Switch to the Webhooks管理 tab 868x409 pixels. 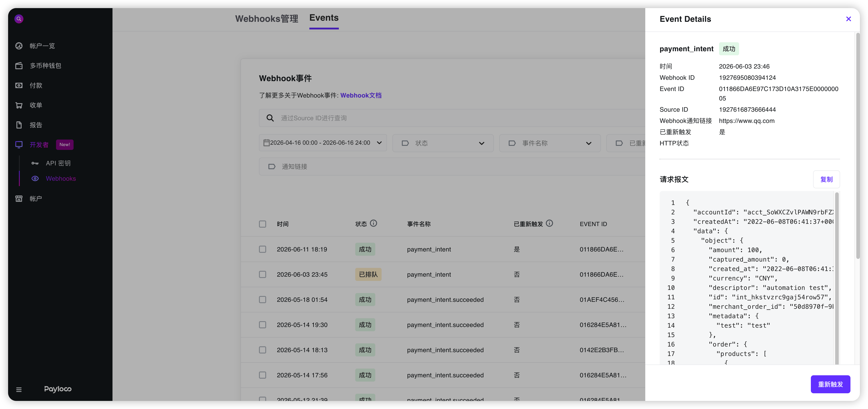(x=267, y=18)
